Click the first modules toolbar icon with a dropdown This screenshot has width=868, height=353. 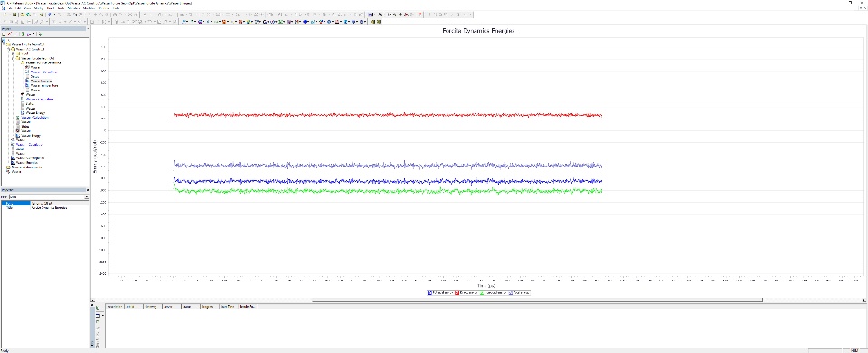(x=185, y=22)
